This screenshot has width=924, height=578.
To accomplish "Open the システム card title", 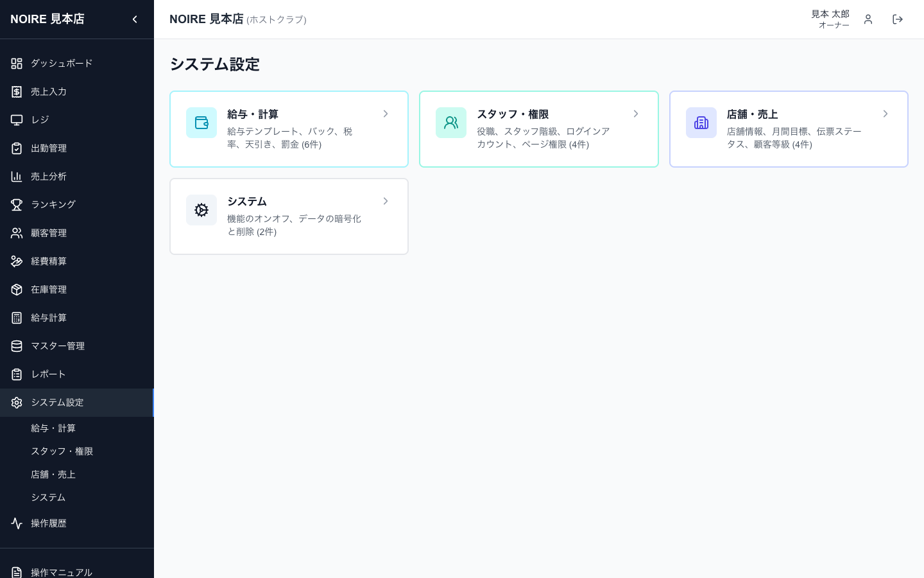I will [247, 202].
